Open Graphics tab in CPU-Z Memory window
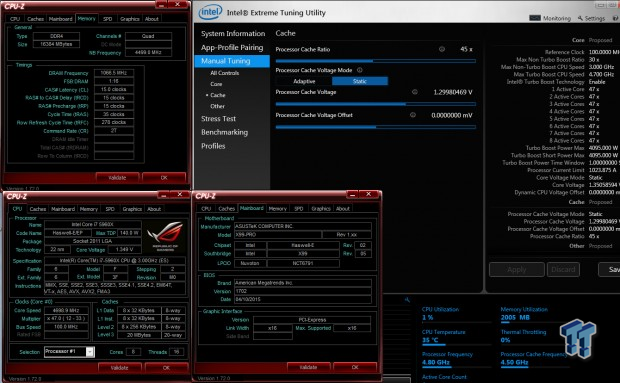The image size is (620, 383). [x=130, y=19]
